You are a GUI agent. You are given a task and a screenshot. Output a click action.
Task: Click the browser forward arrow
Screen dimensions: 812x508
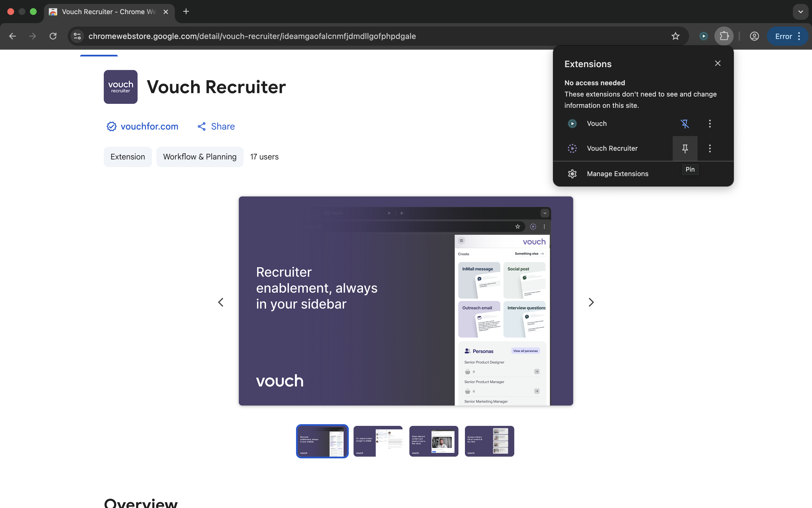(32, 36)
